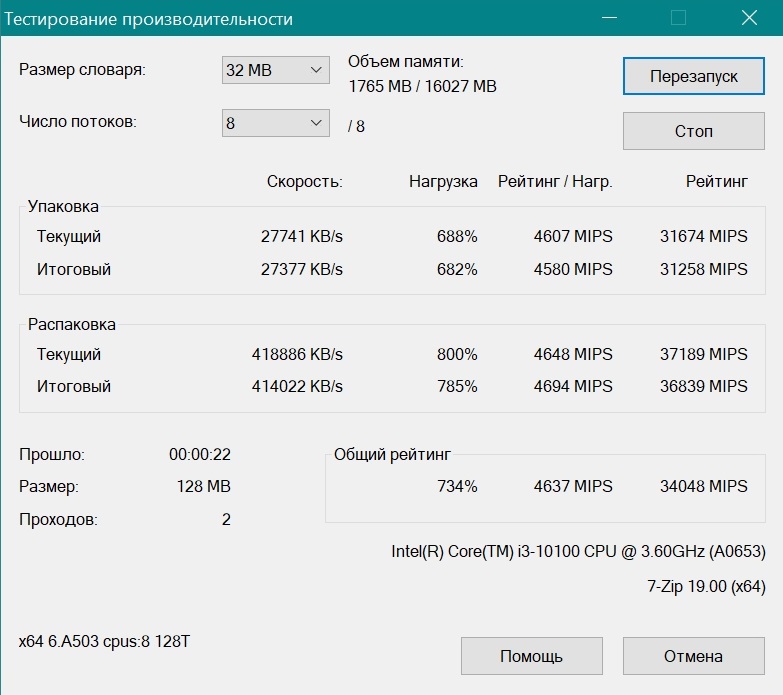Close the benchmark dialog with the X
Image resolution: width=783 pixels, height=695 pixels.
click(748, 18)
